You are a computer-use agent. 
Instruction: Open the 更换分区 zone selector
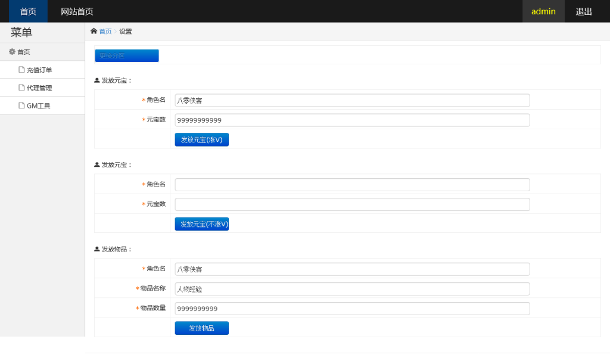(x=127, y=55)
